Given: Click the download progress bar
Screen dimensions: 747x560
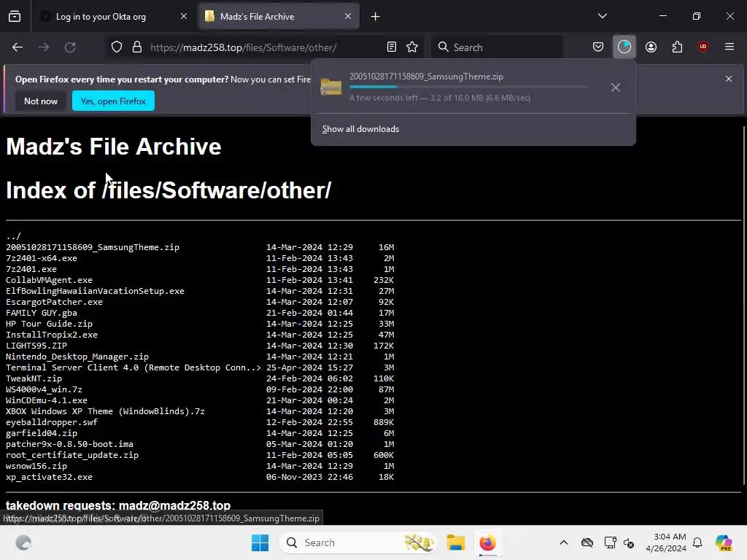Looking at the screenshot, I should pyautogui.click(x=468, y=87).
